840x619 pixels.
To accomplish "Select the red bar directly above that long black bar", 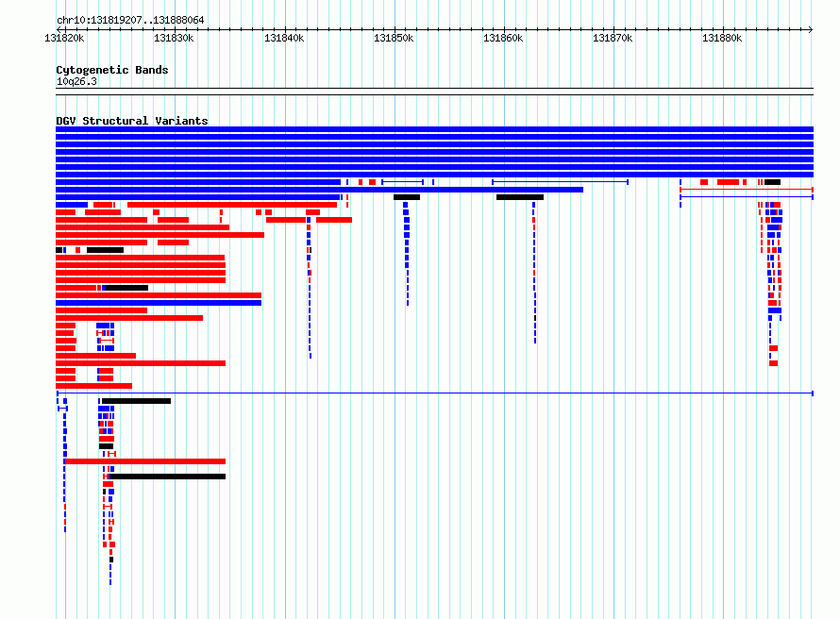I will pos(144,461).
